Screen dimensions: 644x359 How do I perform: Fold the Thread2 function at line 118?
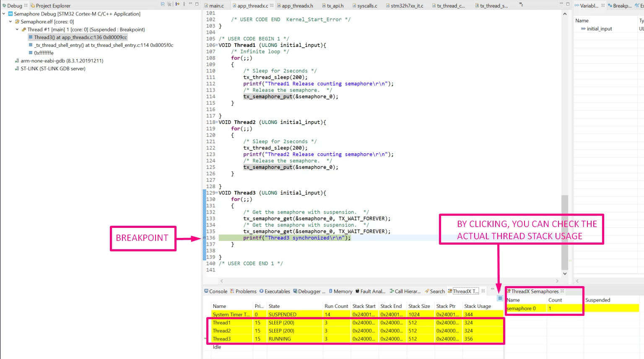click(x=217, y=122)
